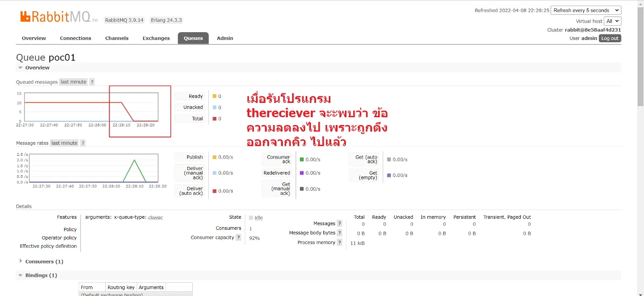Change Message rates range from last minute
This screenshot has height=296, width=644.
click(64, 143)
